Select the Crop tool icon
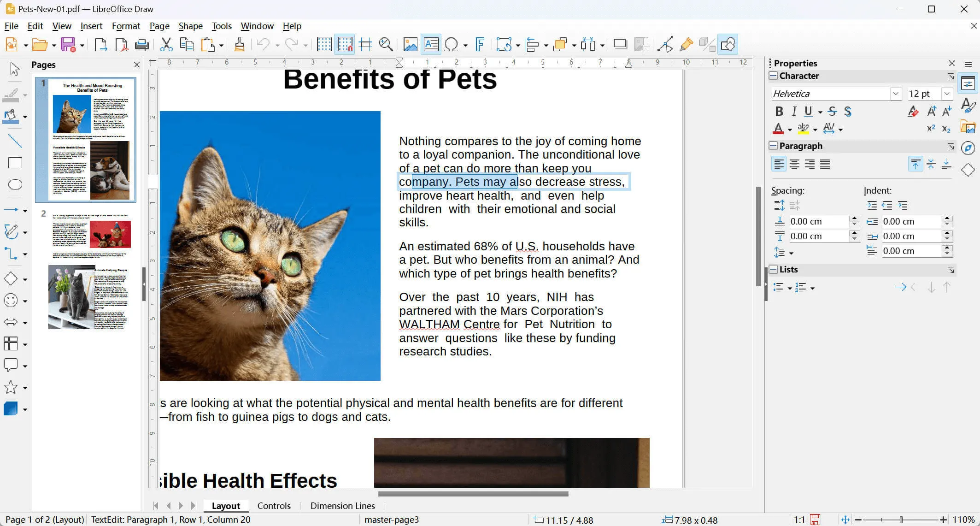The width and height of the screenshot is (980, 526). (x=641, y=43)
